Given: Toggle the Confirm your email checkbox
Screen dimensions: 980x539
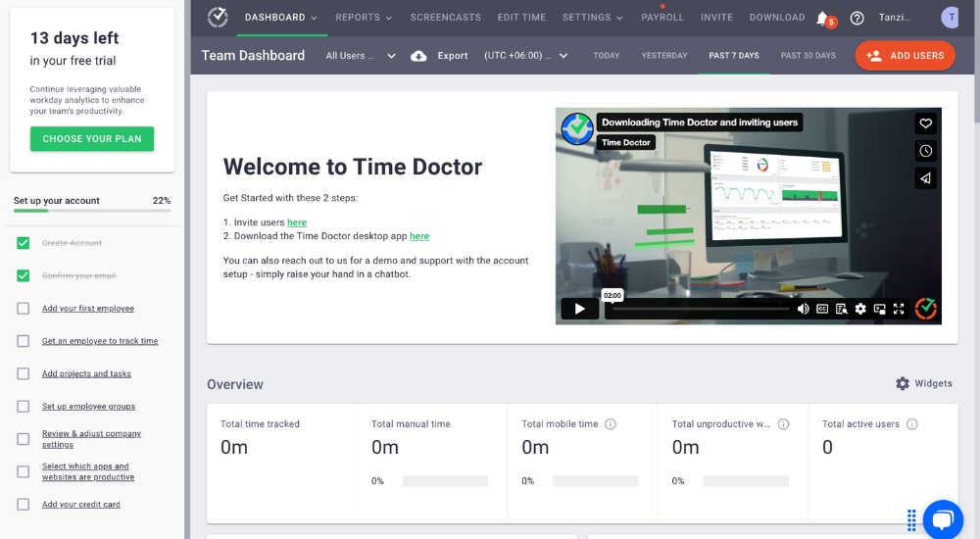Looking at the screenshot, I should pyautogui.click(x=24, y=275).
